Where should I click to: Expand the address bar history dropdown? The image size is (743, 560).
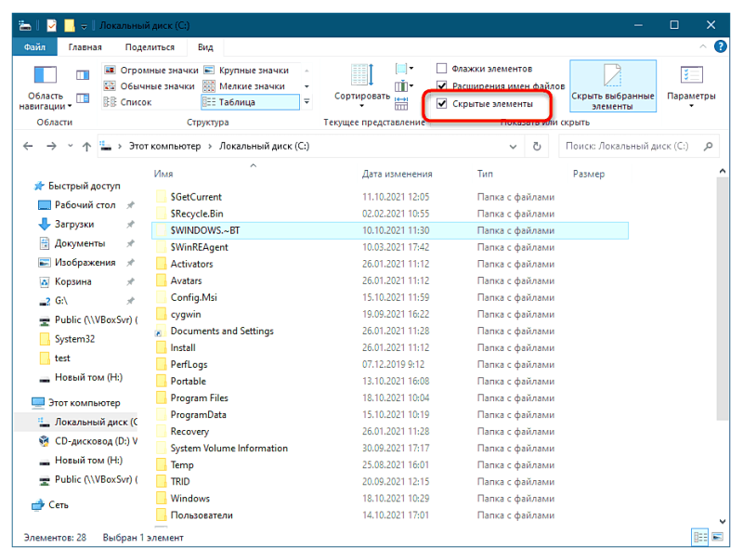coord(513,147)
